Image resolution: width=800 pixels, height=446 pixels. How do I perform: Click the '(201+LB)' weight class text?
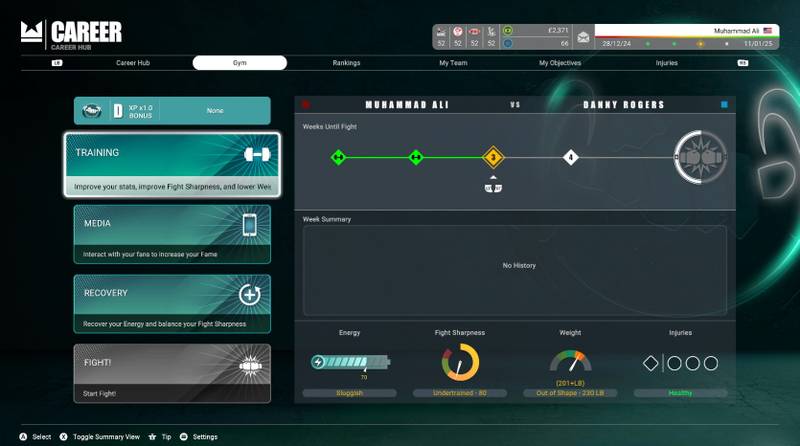click(570, 383)
